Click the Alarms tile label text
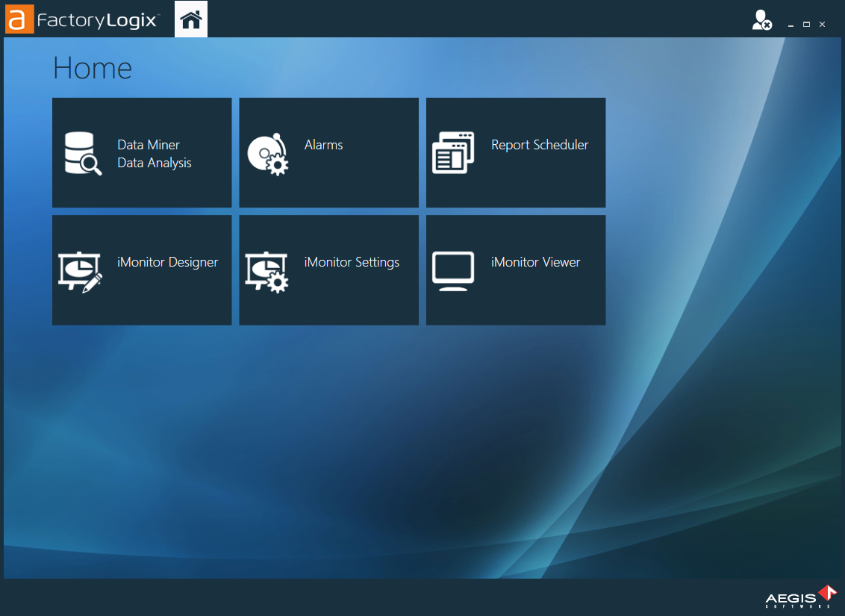Viewport: 845px width, 616px height. [x=323, y=145]
